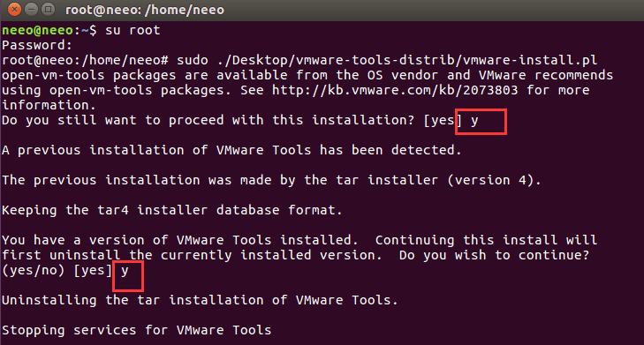644x345 pixels.
Task: Click the red-boxed y after (yes/no) [yes]
Action: [x=125, y=271]
